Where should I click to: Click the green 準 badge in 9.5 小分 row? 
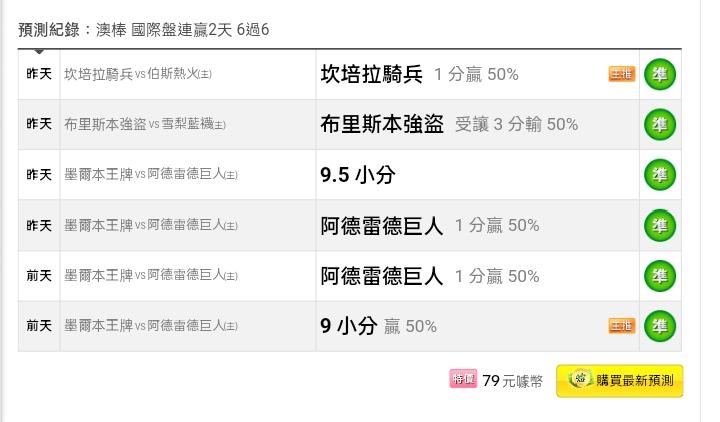coord(660,175)
